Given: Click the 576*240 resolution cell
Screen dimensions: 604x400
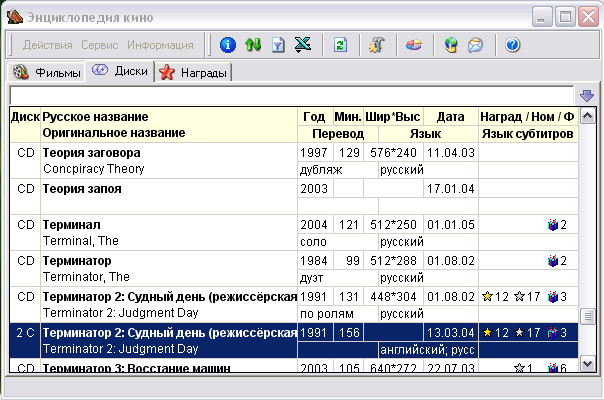Looking at the screenshot, I should [393, 153].
